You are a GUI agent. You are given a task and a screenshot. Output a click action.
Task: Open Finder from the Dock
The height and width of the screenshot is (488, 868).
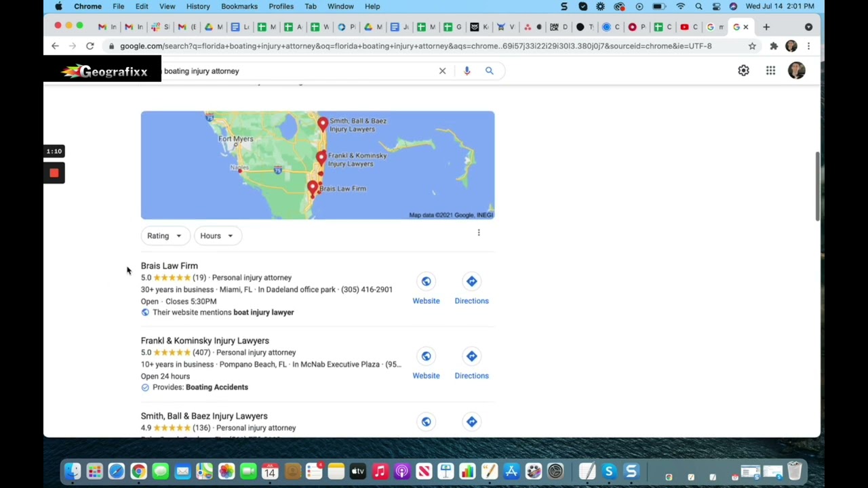click(x=73, y=471)
